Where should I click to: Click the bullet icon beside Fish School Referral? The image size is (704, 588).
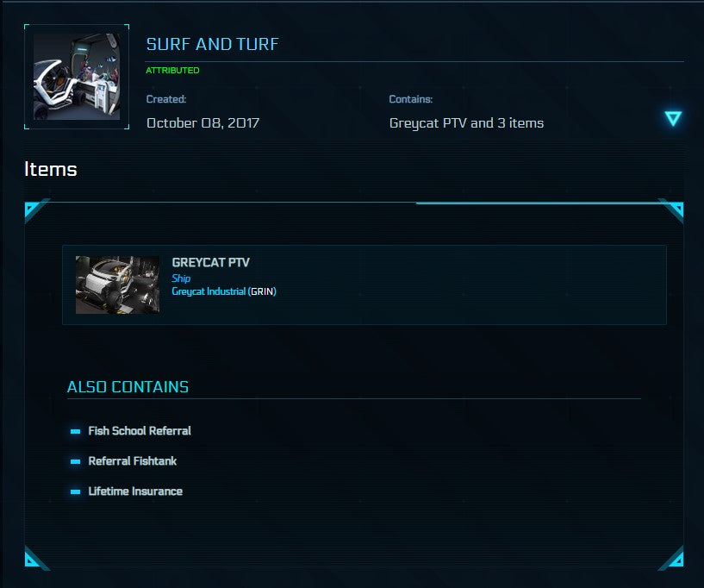75,431
